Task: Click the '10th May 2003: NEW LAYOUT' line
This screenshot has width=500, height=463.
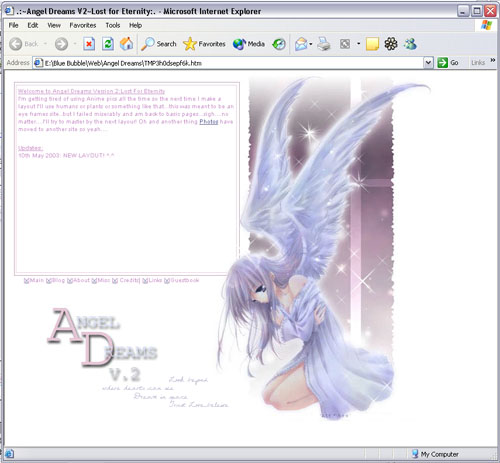Action: pyautogui.click(x=66, y=156)
